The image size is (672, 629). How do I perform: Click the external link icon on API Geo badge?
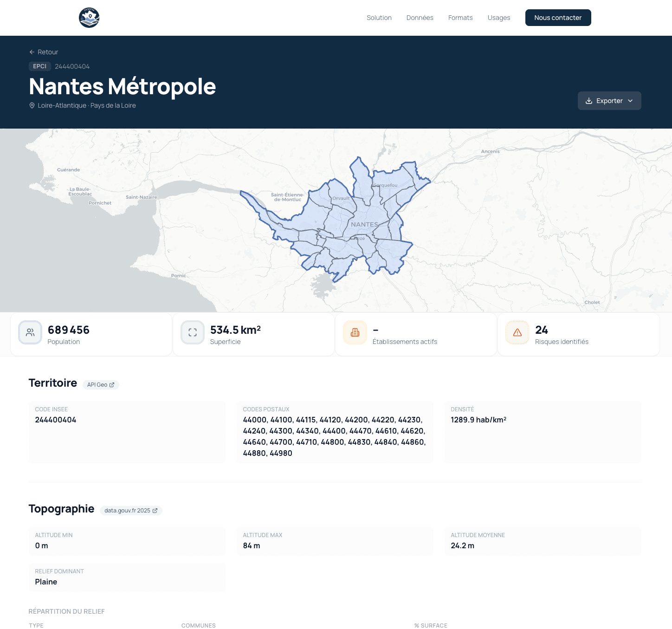click(x=111, y=384)
